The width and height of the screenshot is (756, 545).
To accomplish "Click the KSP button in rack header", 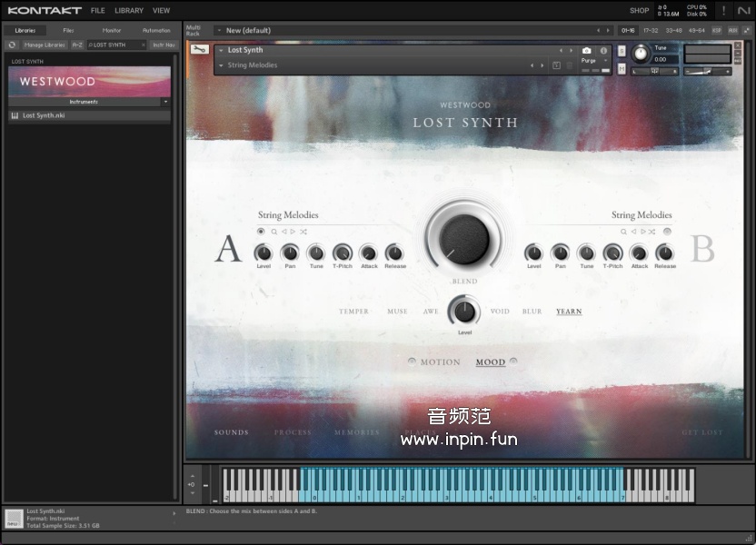I will [717, 30].
